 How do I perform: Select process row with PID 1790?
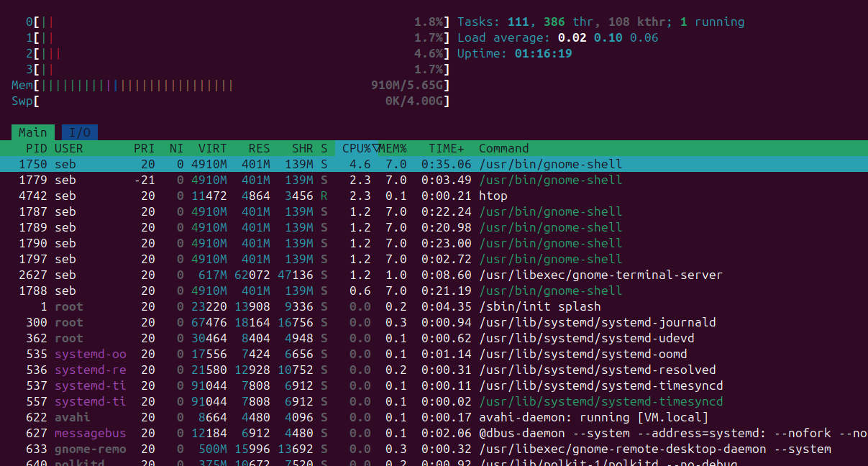click(434, 243)
